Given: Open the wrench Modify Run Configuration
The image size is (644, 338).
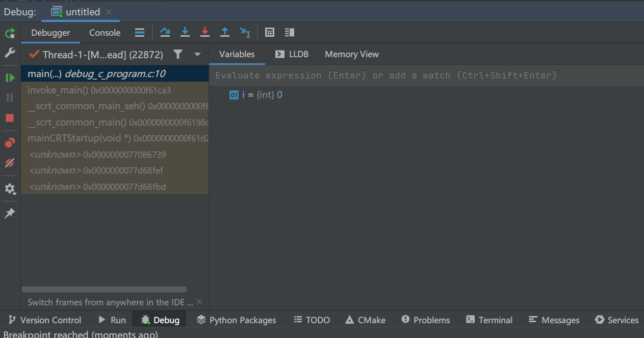Looking at the screenshot, I should (x=10, y=53).
